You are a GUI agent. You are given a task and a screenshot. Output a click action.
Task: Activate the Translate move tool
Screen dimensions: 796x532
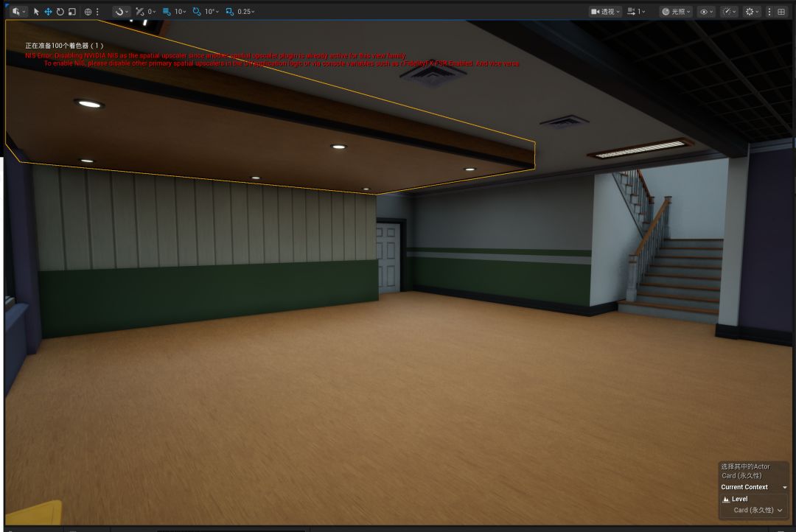coord(48,11)
